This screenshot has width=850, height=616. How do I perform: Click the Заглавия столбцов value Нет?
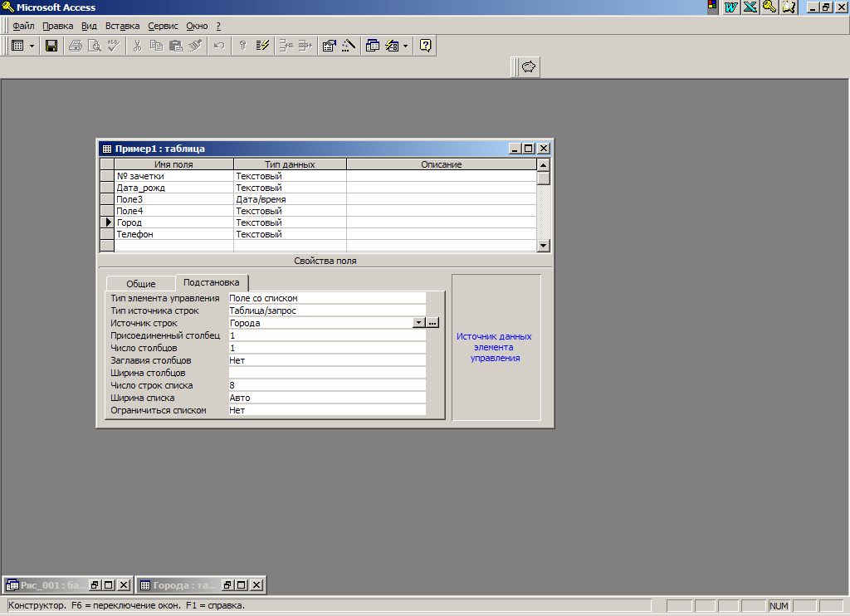(327, 360)
